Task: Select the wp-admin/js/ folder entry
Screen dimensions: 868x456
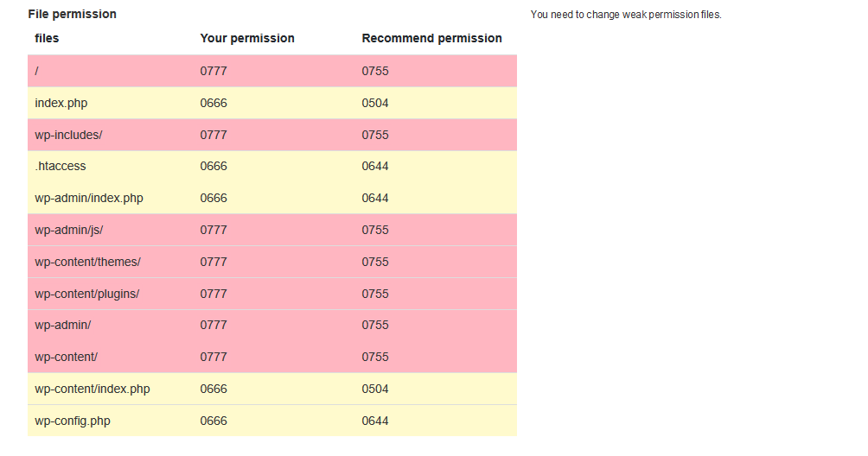Action: click(x=69, y=230)
